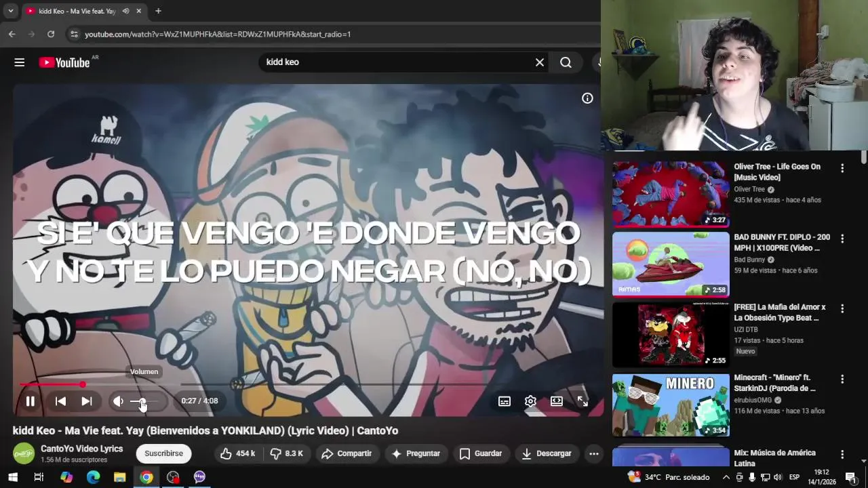This screenshot has width=868, height=488.
Task: Save the video with Guardar
Action: coord(481,453)
